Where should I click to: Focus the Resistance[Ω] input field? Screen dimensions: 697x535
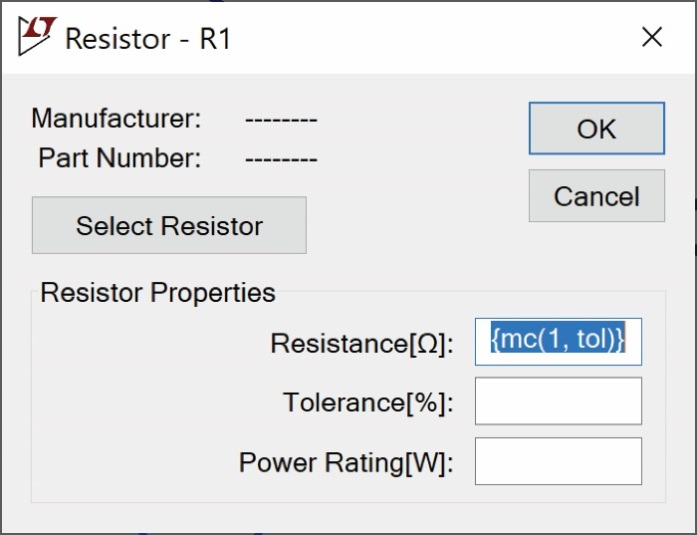558,342
